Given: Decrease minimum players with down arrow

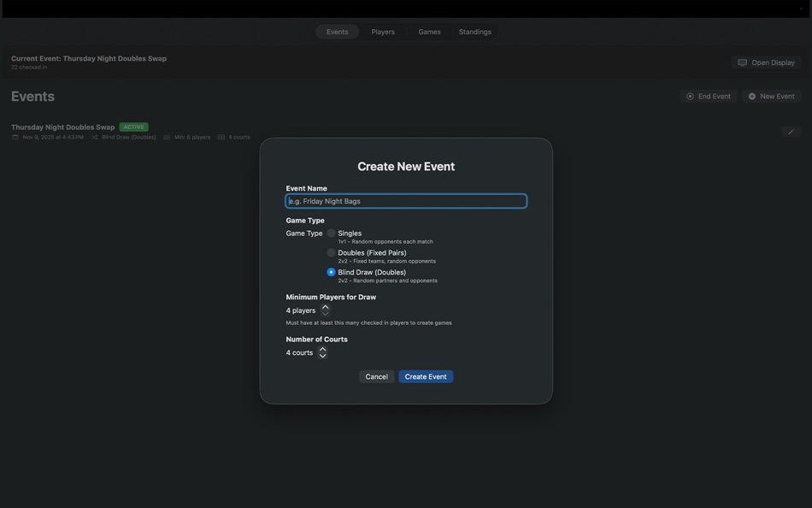Looking at the screenshot, I should pyautogui.click(x=325, y=314).
